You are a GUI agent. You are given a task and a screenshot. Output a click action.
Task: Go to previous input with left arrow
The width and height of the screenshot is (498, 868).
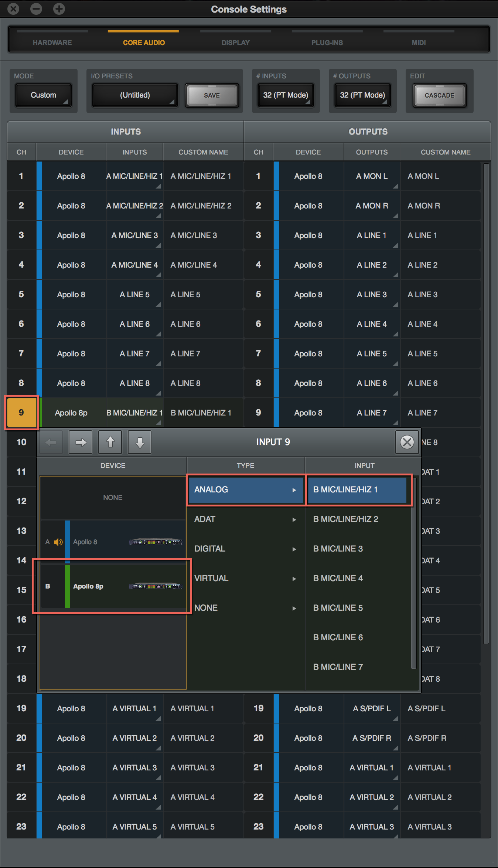pos(51,442)
